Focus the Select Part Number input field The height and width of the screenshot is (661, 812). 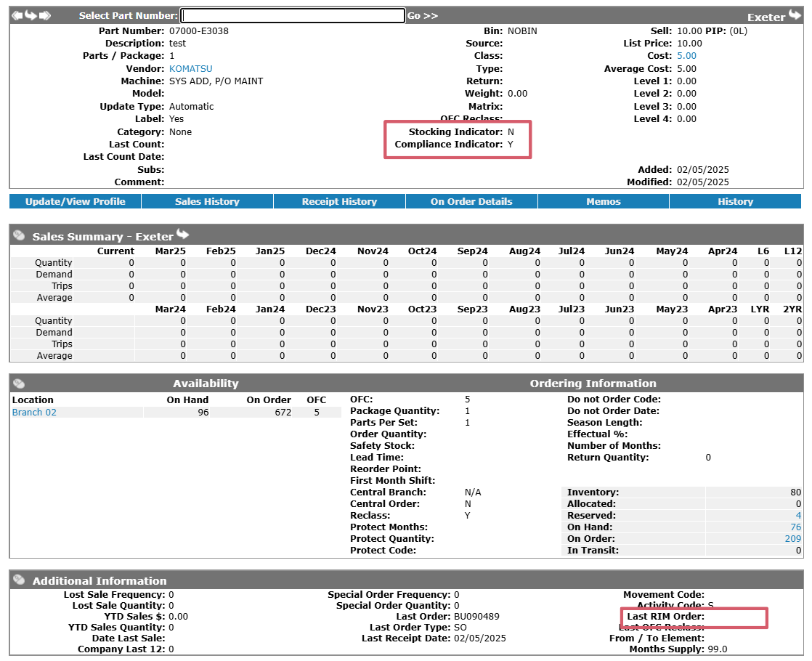pyautogui.click(x=293, y=15)
